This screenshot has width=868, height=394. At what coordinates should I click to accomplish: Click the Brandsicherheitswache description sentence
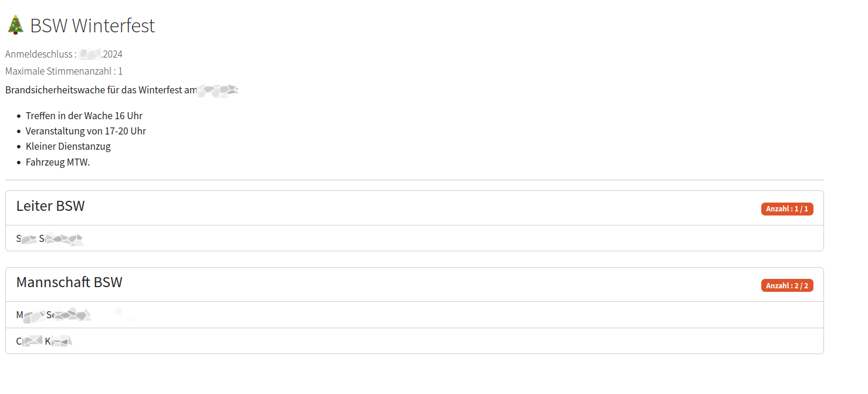[101, 90]
